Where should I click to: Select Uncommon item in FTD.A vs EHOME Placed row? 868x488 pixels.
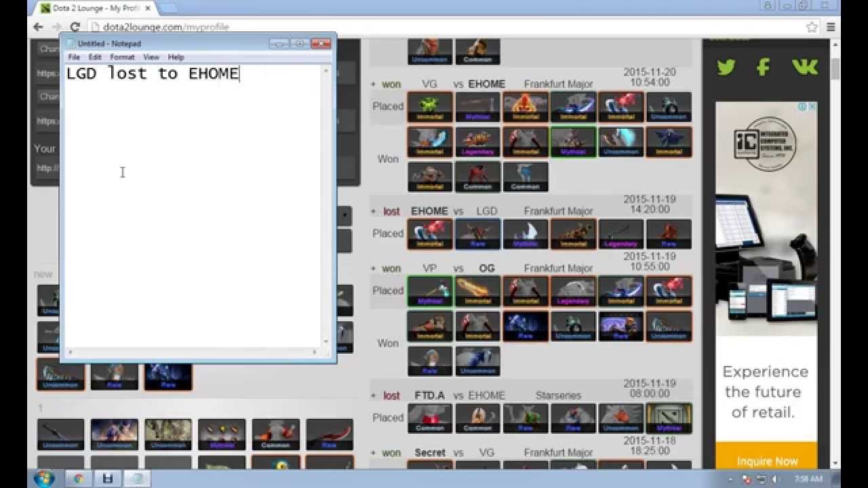[x=620, y=418]
